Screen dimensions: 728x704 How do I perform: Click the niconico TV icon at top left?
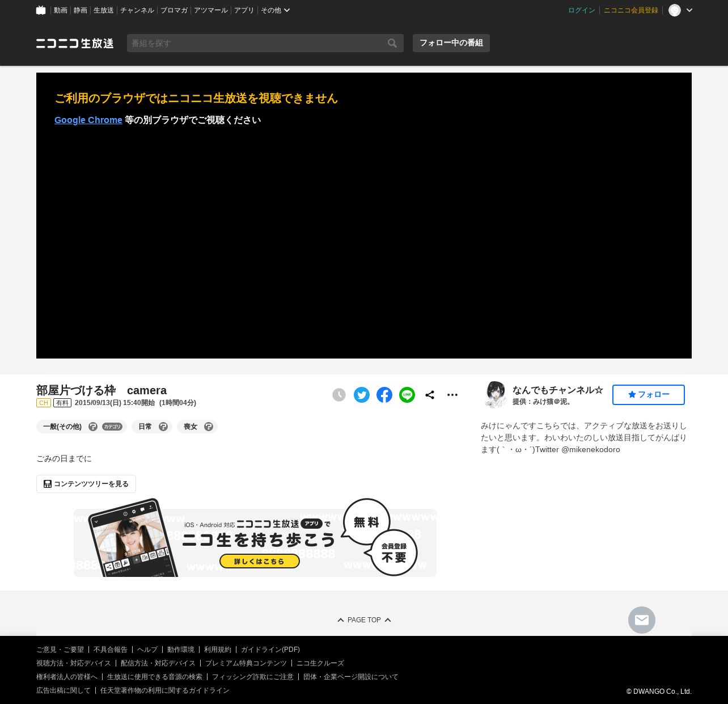point(41,10)
